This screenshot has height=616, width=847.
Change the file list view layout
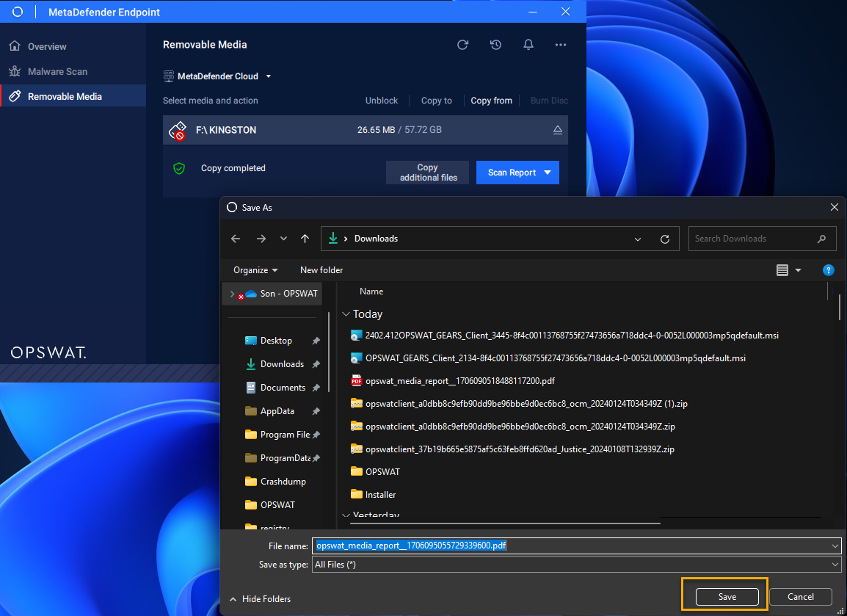coord(782,270)
